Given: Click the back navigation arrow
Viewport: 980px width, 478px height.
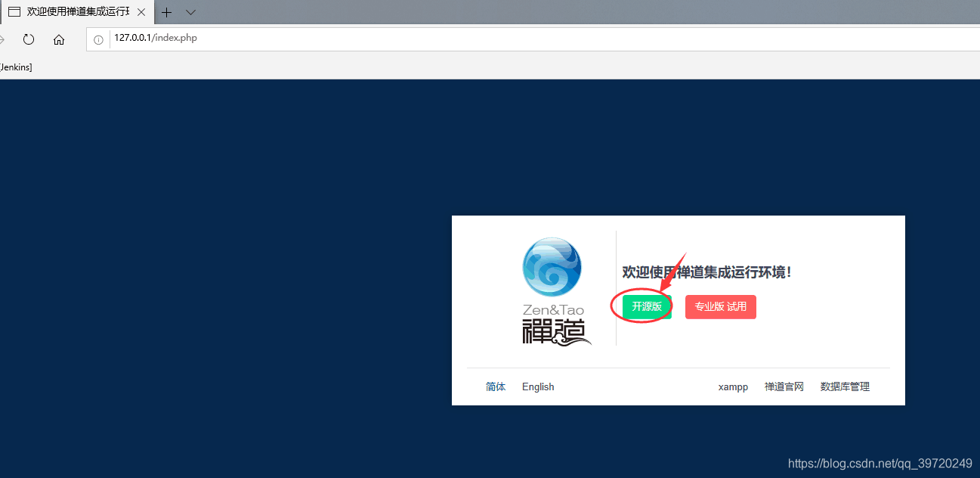Looking at the screenshot, I should click(x=2, y=39).
